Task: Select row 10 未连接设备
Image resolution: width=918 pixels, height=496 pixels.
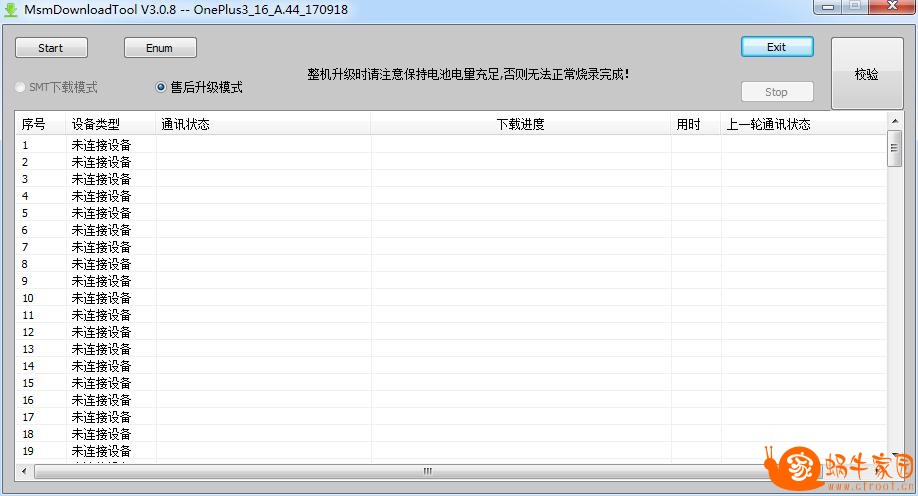Action: (x=451, y=297)
